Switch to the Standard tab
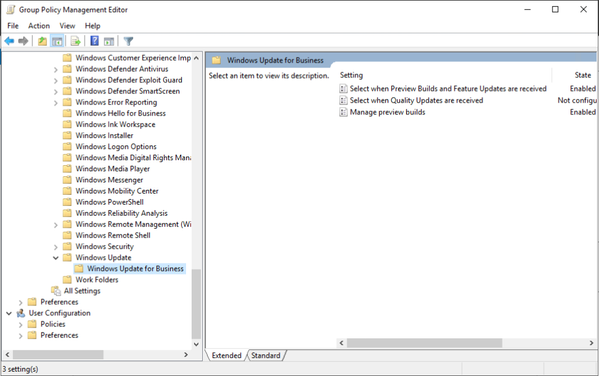The image size is (599, 376). (x=266, y=355)
